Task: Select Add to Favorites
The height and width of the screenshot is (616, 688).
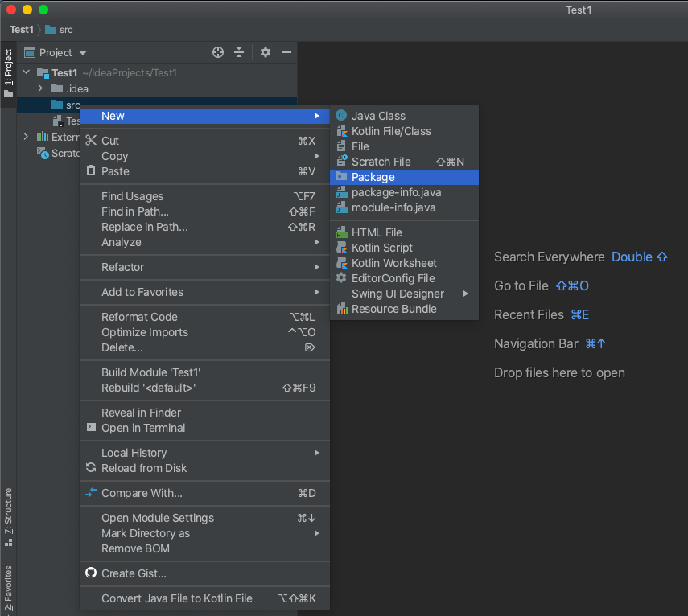Action: tap(204, 292)
